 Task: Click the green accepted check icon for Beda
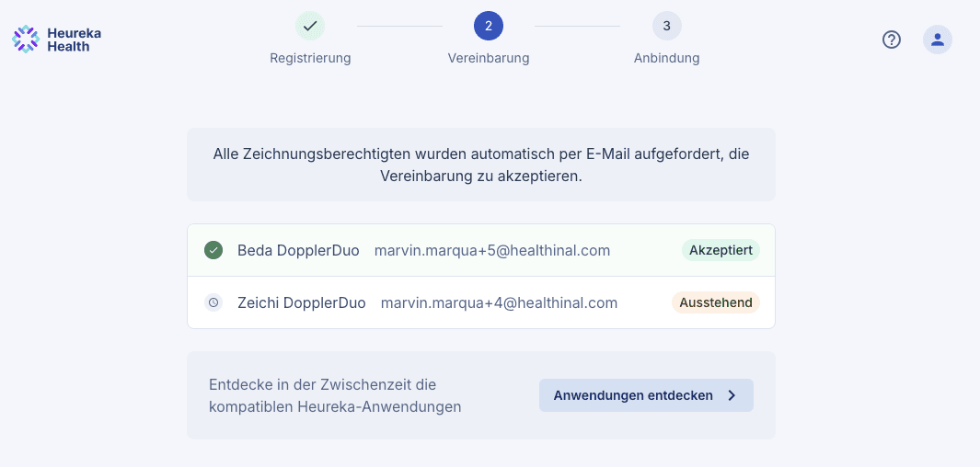tap(213, 251)
